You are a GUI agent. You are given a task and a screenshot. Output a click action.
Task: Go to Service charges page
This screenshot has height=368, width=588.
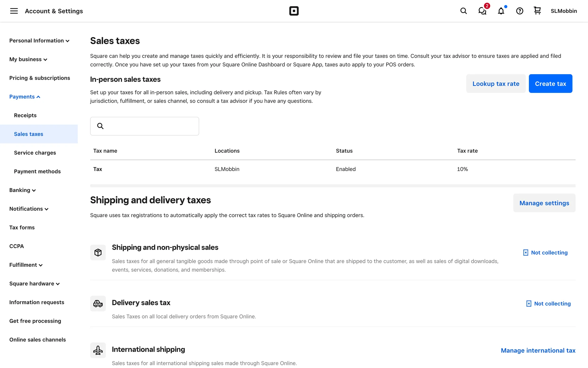click(35, 153)
